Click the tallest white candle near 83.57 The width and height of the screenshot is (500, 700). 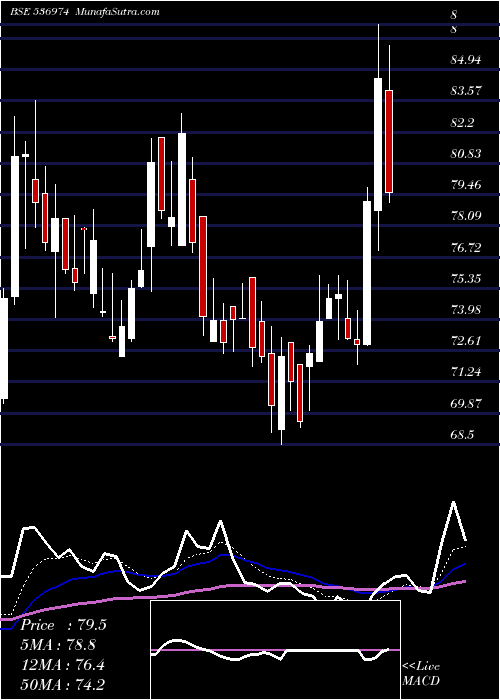pyautogui.click(x=378, y=144)
